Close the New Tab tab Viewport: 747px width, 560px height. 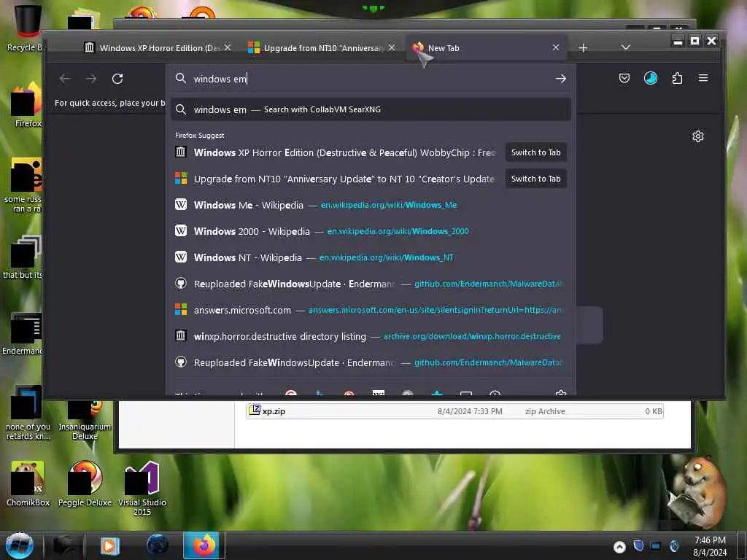point(556,47)
